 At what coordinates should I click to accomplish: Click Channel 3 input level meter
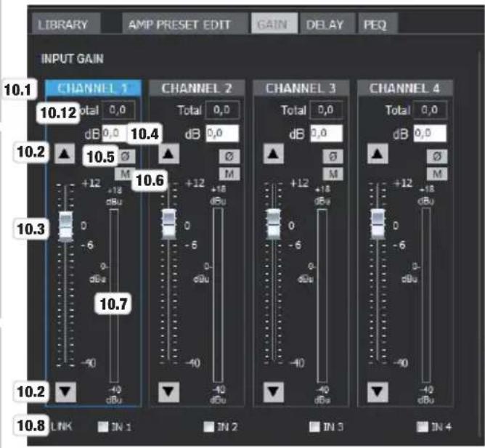pos(322,296)
